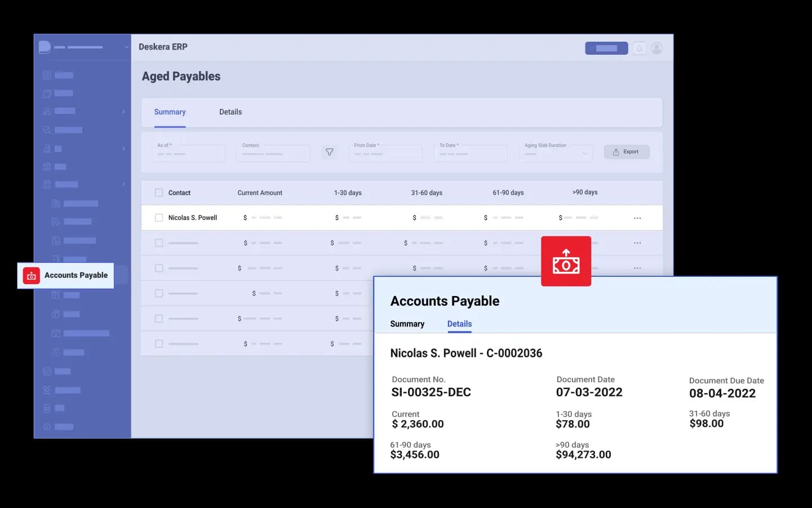
Task: Expand the third sidebar menu item chevron
Action: [x=123, y=112]
